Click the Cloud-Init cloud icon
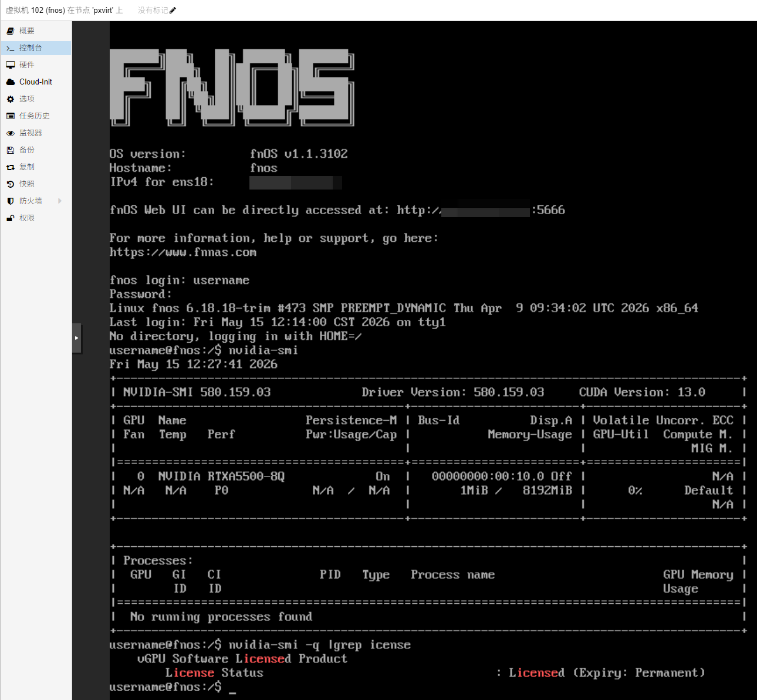Image resolution: width=757 pixels, height=700 pixels. (x=11, y=82)
